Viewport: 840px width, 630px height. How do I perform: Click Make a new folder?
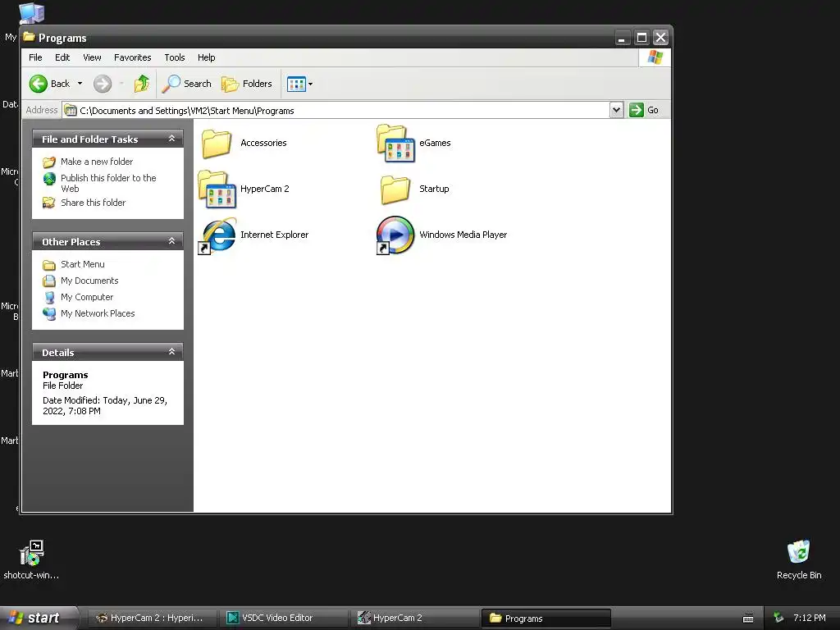[97, 162]
